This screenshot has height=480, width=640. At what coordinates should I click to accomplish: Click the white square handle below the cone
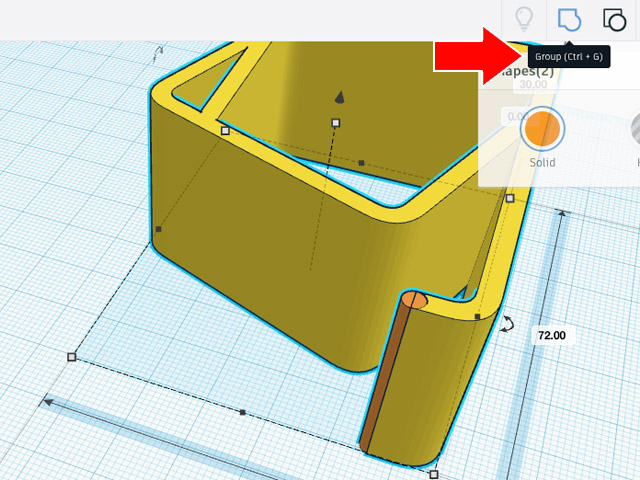point(336,123)
